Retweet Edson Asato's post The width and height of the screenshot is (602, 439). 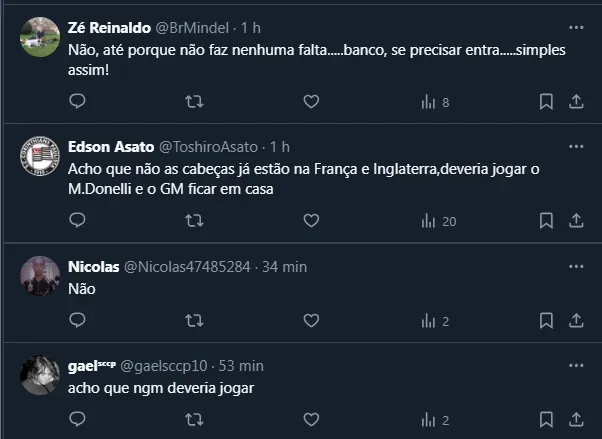[195, 220]
